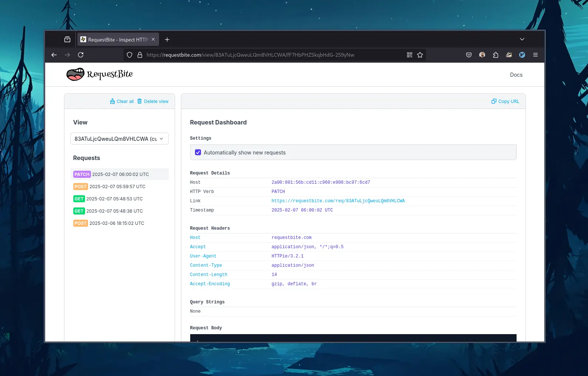Click the browser forward arrow
Image resolution: width=588 pixels, height=376 pixels.
coord(67,55)
